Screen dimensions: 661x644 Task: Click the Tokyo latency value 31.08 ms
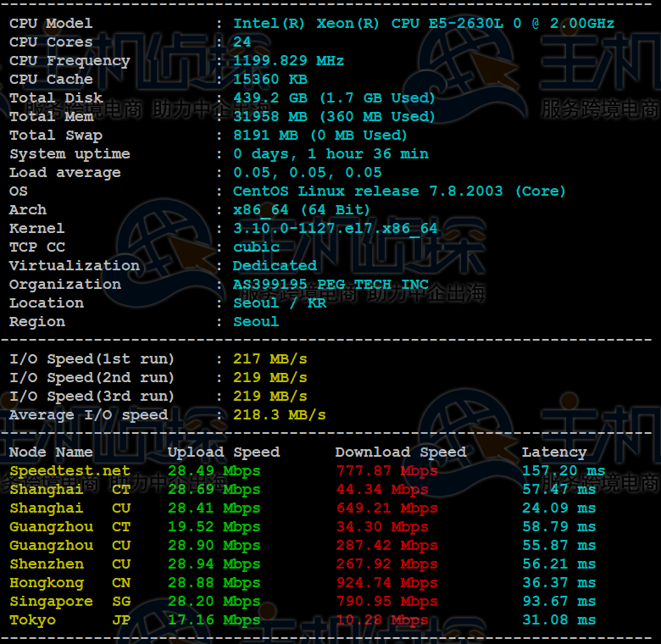click(558, 620)
